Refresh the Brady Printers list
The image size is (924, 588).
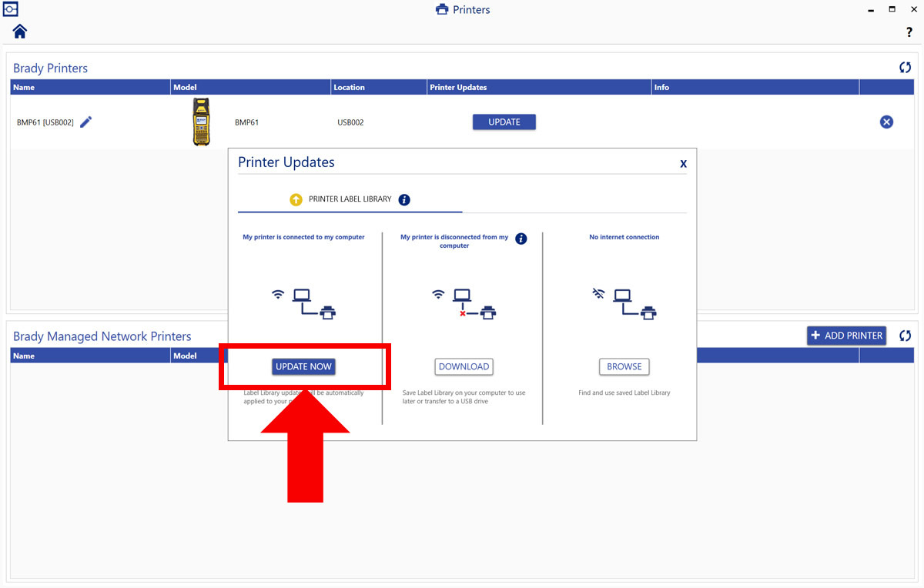(905, 68)
